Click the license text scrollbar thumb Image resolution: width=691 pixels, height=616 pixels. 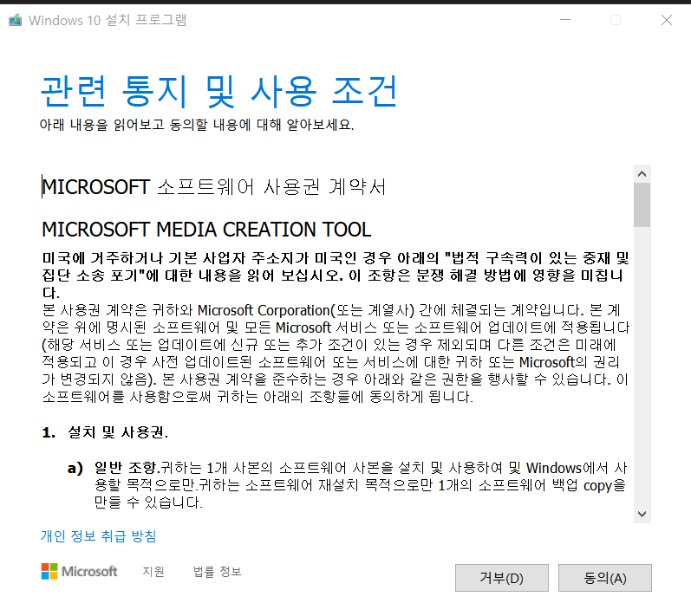coord(642,204)
